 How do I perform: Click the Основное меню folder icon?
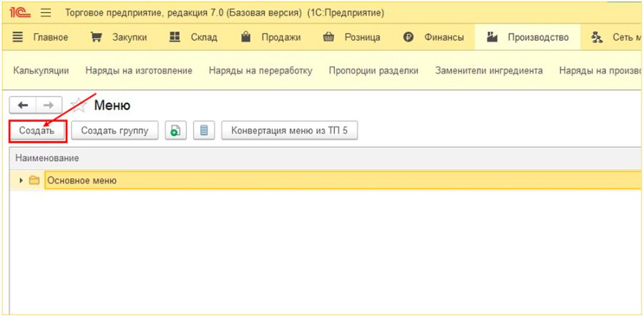pos(34,181)
